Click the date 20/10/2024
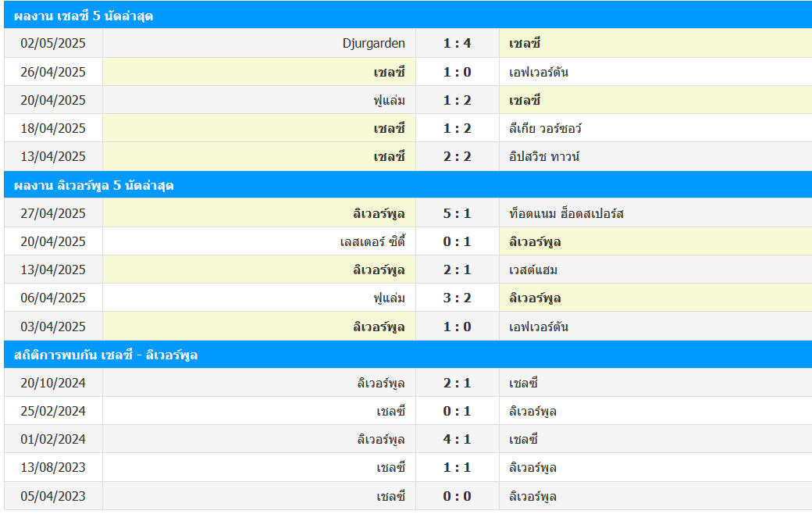The image size is (812, 514). click(53, 383)
